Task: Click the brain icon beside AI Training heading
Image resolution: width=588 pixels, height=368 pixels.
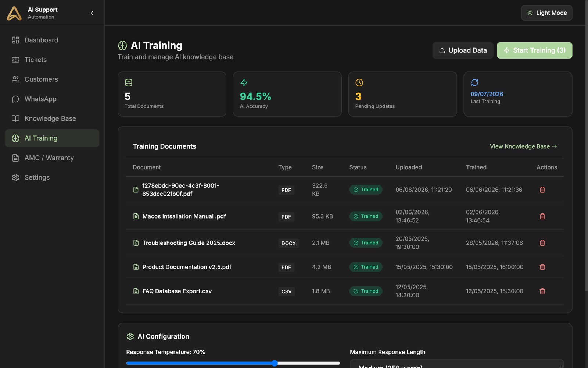Action: tap(122, 45)
